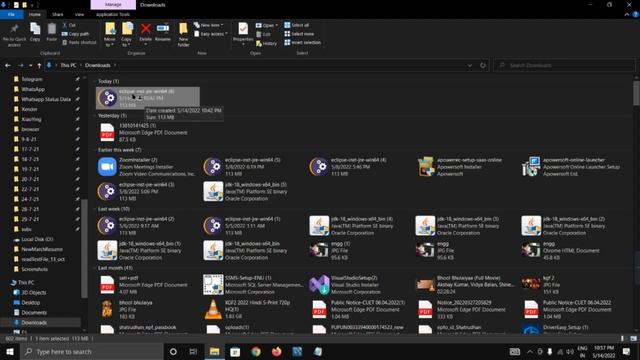The height and width of the screenshot is (360, 640).
Task: Click Edit in the Open group
Action: point(264,34)
